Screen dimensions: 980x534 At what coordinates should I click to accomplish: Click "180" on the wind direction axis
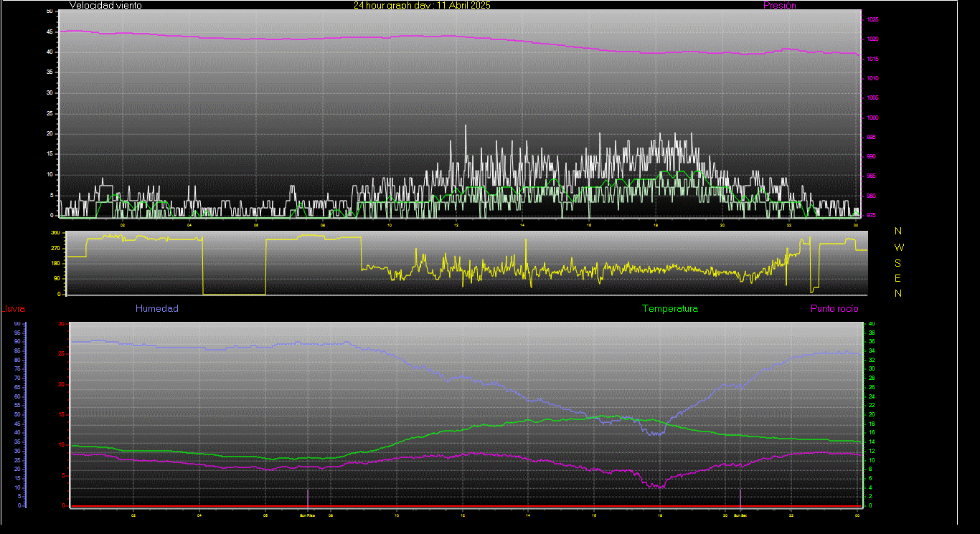point(55,264)
